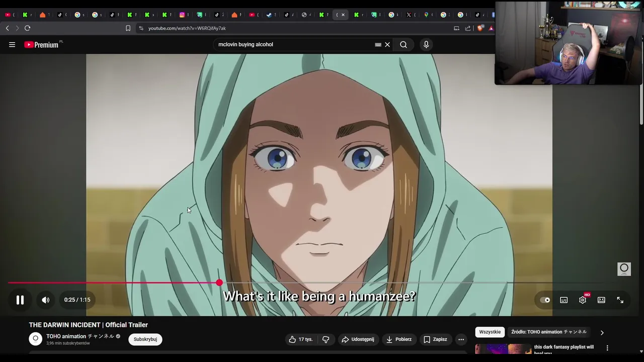
Task: Switch to the X (Twitter) tab
Action: pos(409,15)
